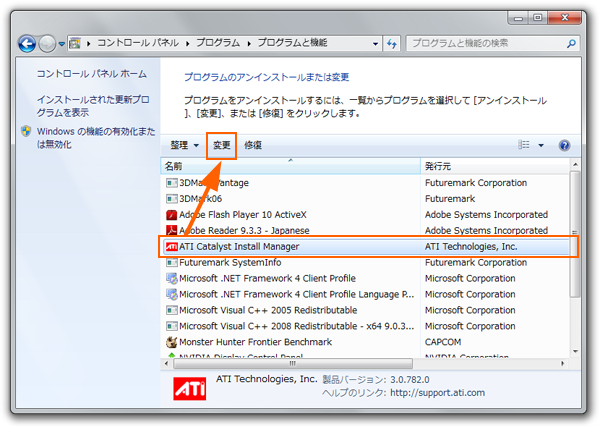600x427 pixels.
Task: Click the Forward navigation arrow button
Action: pos(47,44)
